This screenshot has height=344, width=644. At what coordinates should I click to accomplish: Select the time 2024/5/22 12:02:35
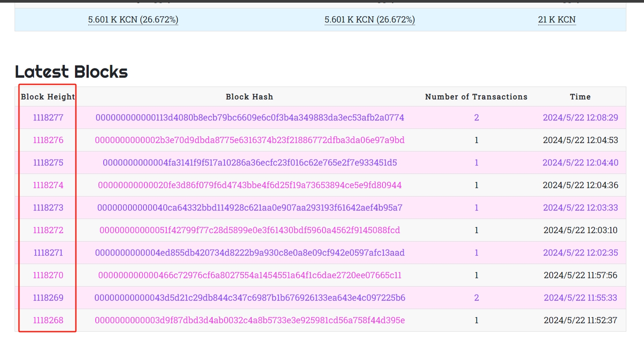coord(580,253)
